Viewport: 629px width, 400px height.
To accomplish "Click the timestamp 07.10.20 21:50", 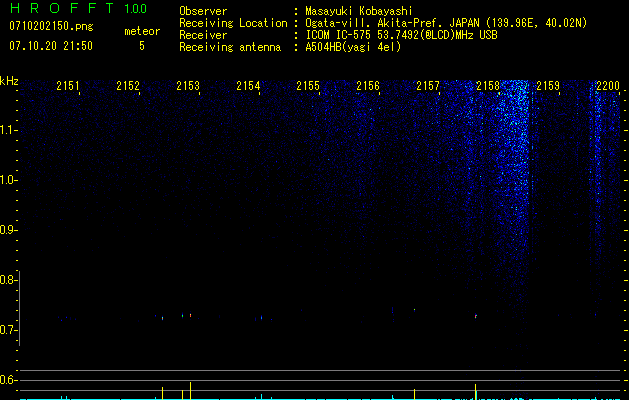I will 51,46.
